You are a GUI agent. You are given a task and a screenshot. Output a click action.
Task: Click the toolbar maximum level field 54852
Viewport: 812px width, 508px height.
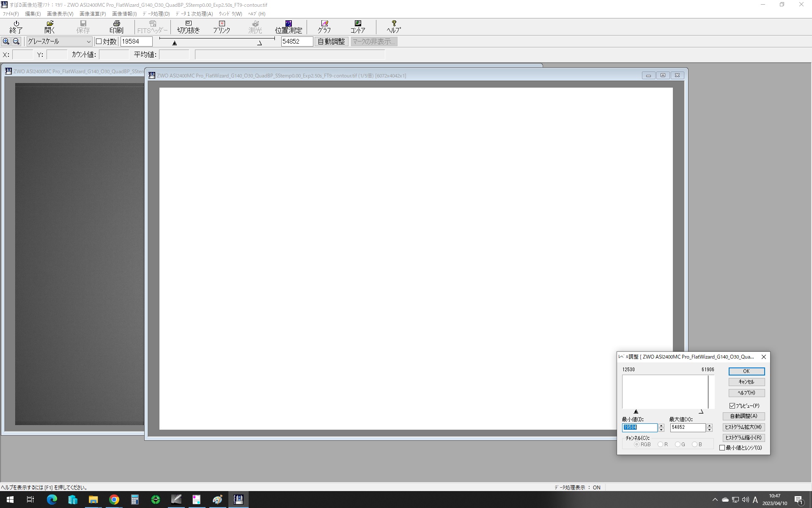[297, 41]
